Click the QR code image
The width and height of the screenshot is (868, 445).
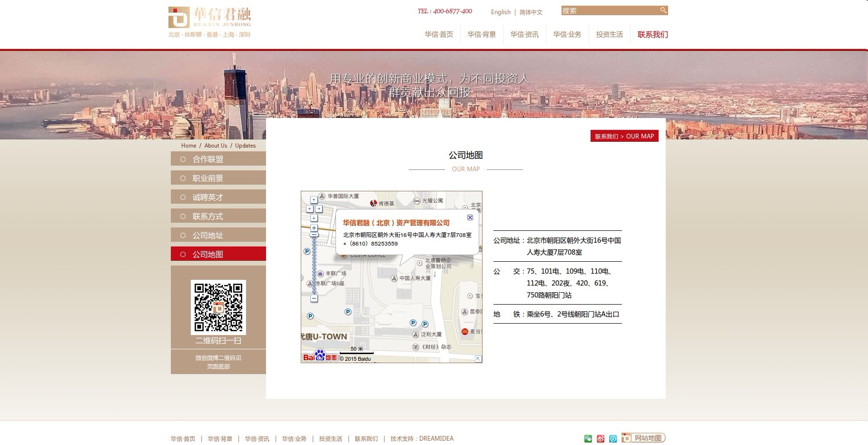218,307
